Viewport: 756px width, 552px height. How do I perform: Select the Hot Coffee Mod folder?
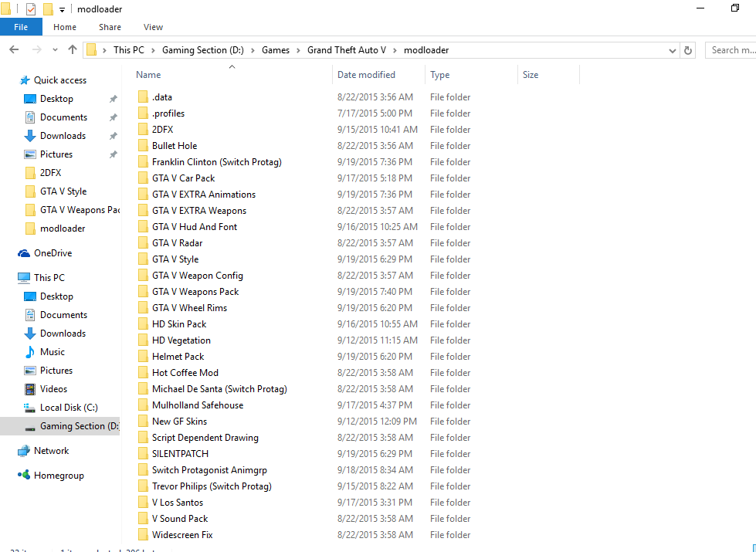185,373
